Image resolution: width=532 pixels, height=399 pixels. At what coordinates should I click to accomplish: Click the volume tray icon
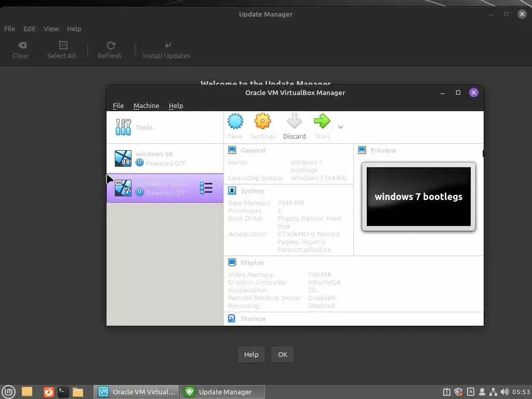click(504, 392)
